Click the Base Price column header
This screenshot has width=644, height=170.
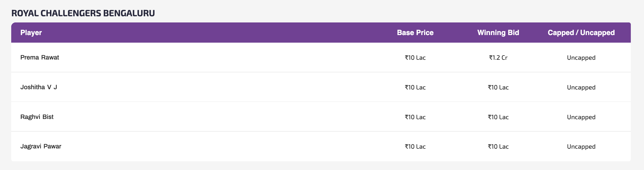click(415, 33)
